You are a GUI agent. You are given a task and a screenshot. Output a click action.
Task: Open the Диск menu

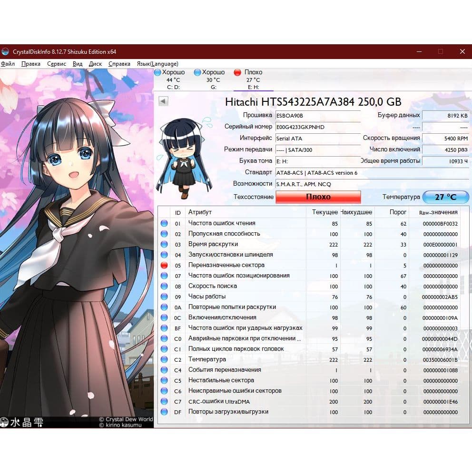tap(95, 64)
